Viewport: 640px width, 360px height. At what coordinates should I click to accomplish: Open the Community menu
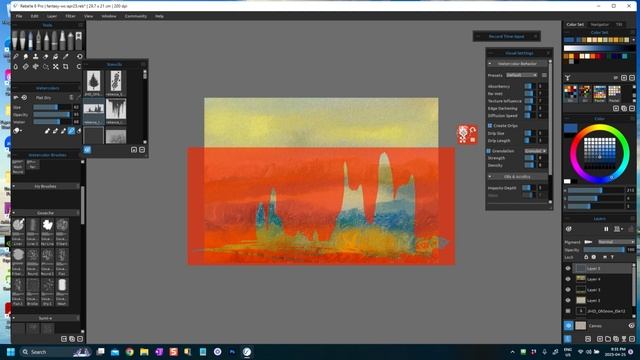(136, 16)
